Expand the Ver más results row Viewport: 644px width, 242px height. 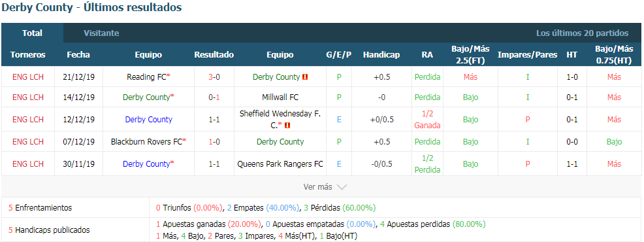pos(322,187)
